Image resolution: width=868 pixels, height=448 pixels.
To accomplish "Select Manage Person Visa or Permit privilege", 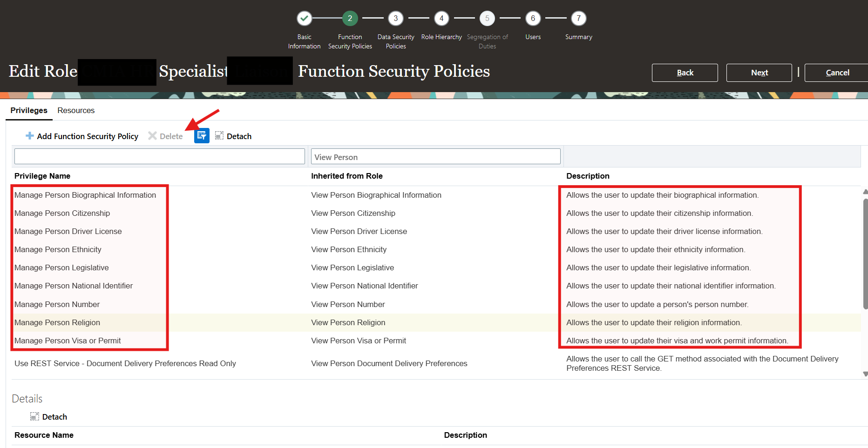I will 68,341.
